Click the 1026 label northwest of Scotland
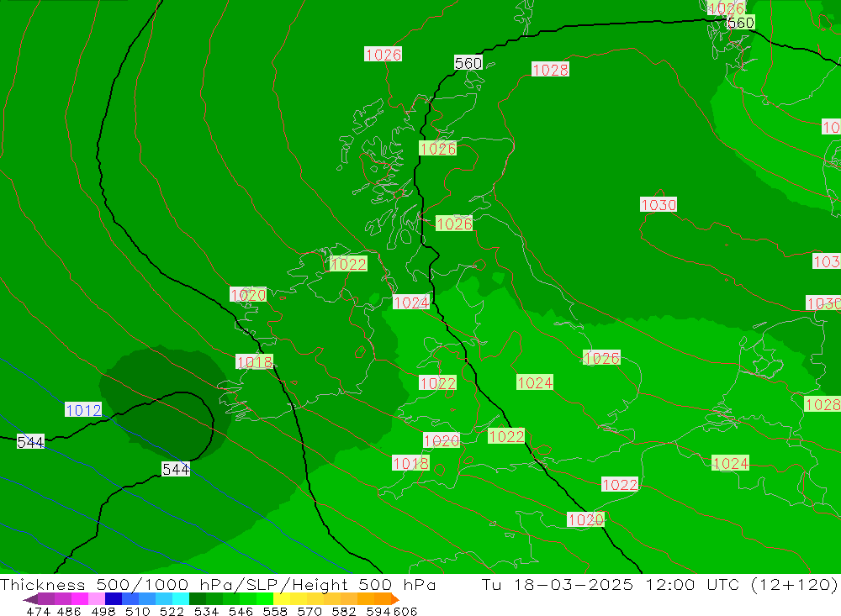Screen dimensions: 841x616 (x=383, y=54)
